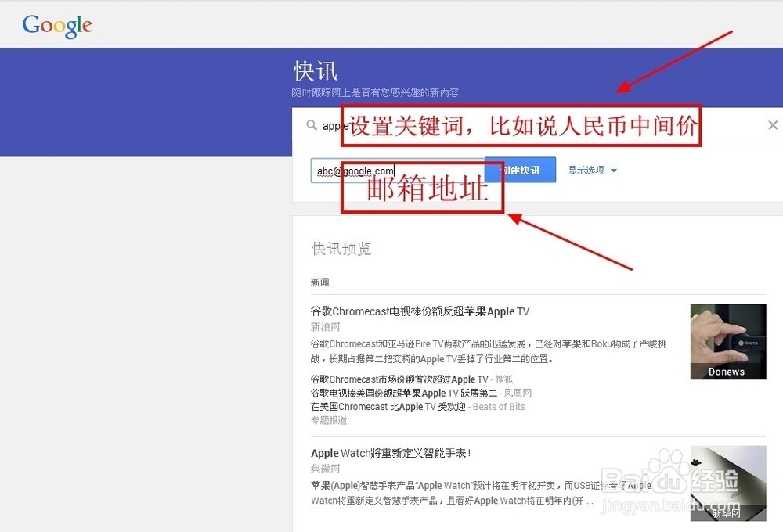Click the 新闻 section label
Viewport: 783px width, 532px height.
(x=319, y=282)
